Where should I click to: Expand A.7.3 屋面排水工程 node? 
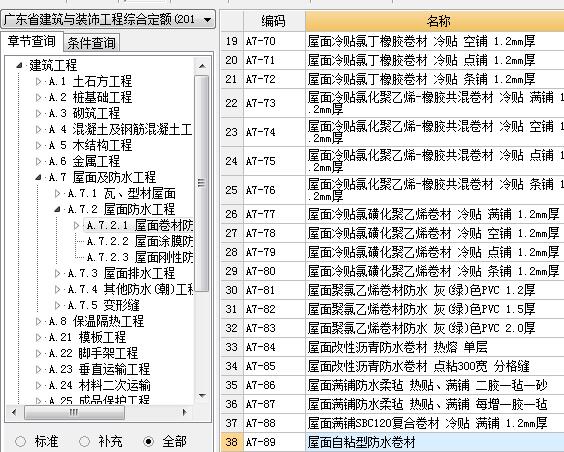(58, 273)
